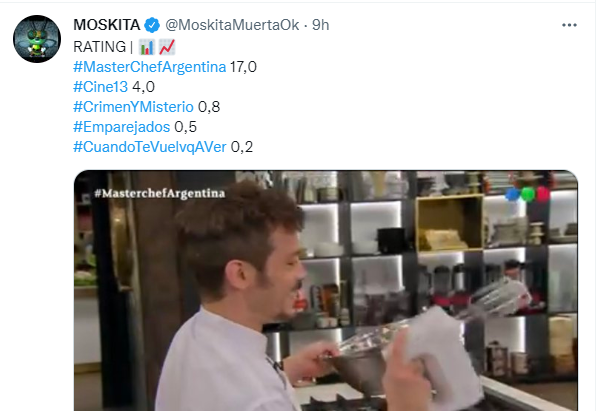The height and width of the screenshot is (411, 601).
Task: Open the MOSKITA display name link
Action: [x=107, y=25]
